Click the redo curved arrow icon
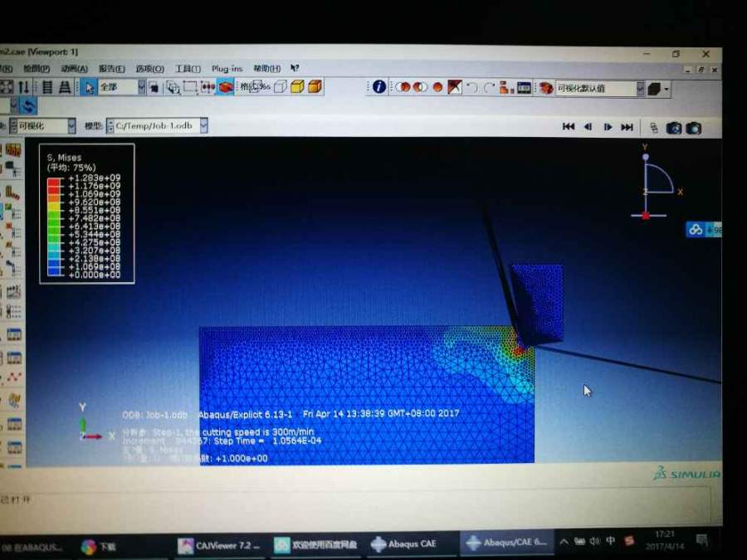Screen dimensions: 747x560 point(489,88)
